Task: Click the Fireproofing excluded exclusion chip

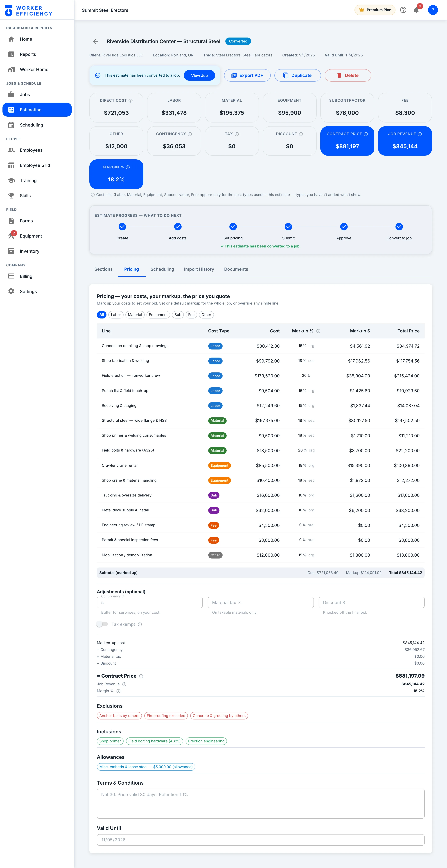Action: [166, 716]
